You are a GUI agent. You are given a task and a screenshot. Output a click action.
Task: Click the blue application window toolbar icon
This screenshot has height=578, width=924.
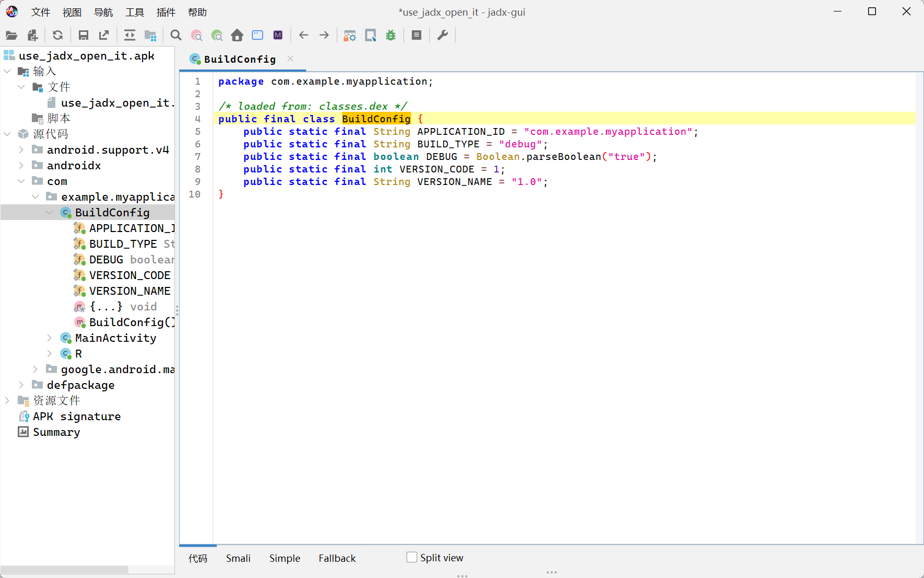258,35
